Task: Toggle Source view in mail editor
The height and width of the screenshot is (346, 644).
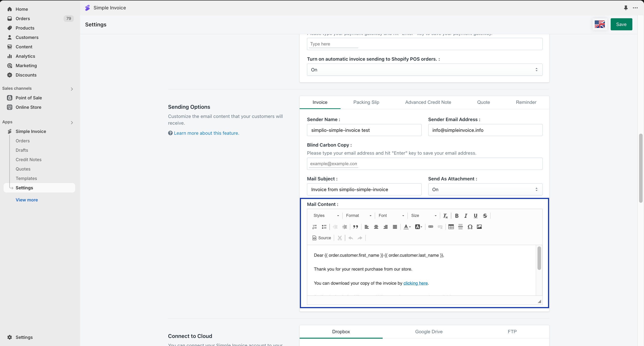Action: pyautogui.click(x=322, y=238)
